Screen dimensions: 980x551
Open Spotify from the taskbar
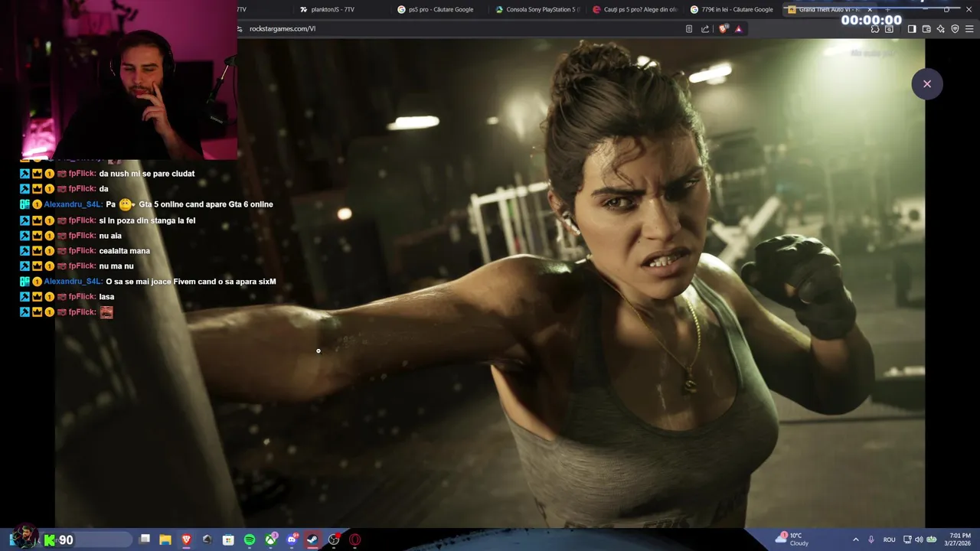coord(250,540)
